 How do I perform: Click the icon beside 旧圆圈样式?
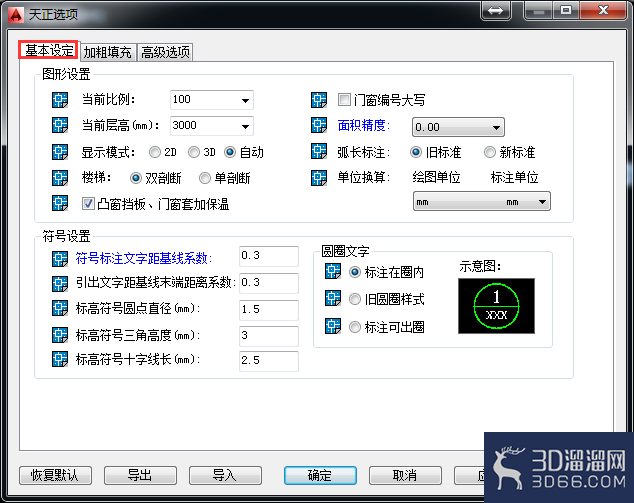tap(333, 299)
